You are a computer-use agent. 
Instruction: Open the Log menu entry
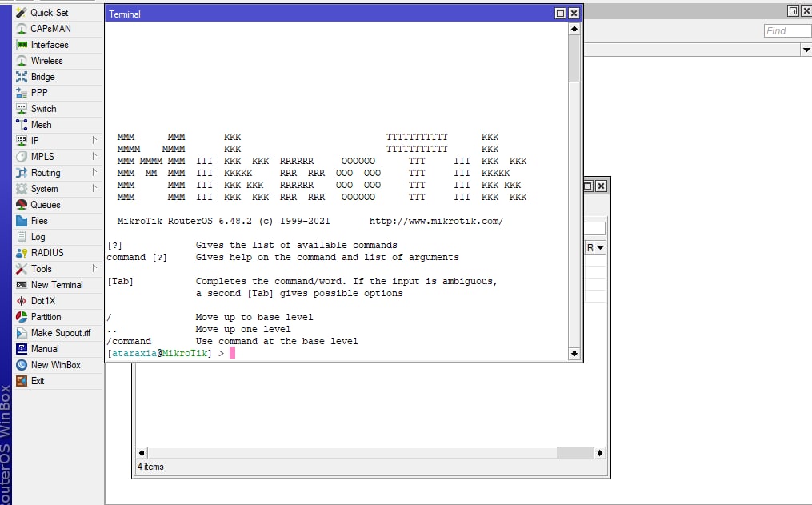(38, 237)
